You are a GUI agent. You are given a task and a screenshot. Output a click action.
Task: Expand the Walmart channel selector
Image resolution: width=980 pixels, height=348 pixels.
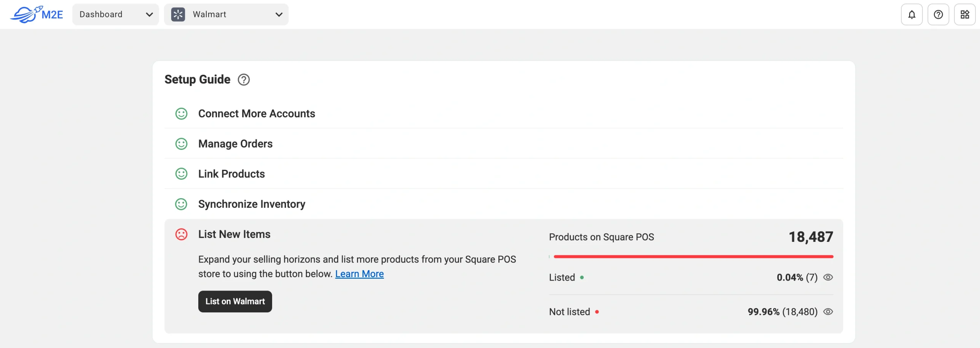279,14
